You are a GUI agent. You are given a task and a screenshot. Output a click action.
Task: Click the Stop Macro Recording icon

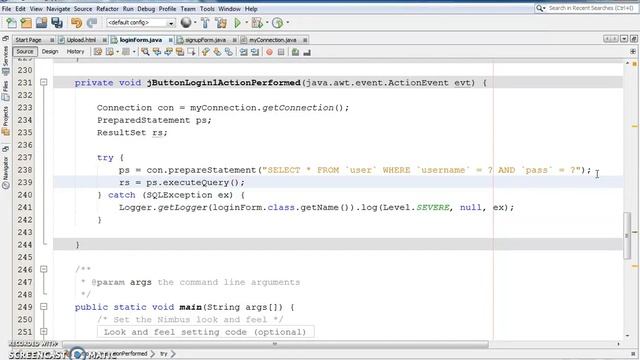pyautogui.click(x=281, y=52)
